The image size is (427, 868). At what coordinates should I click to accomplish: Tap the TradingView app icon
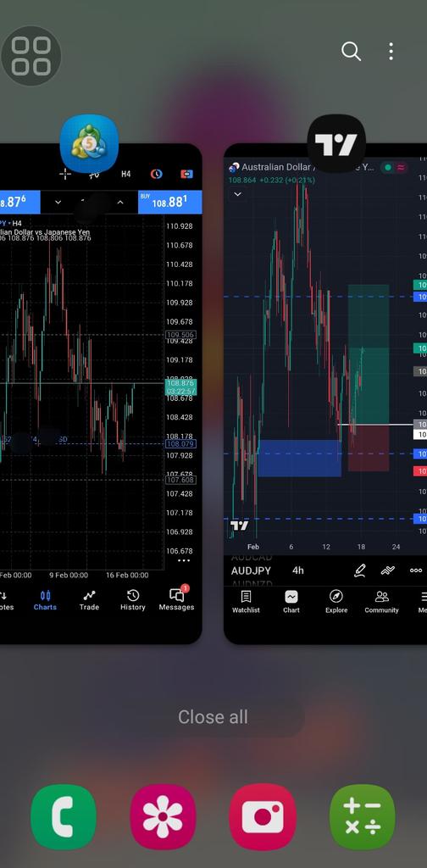[336, 143]
